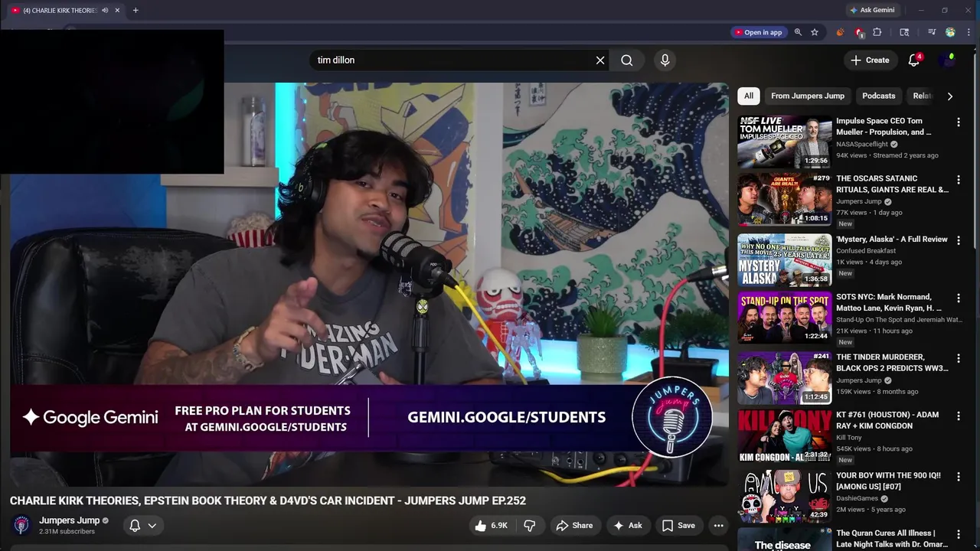Click Open in app in address bar
Screen dimensions: 980x551
(758, 32)
